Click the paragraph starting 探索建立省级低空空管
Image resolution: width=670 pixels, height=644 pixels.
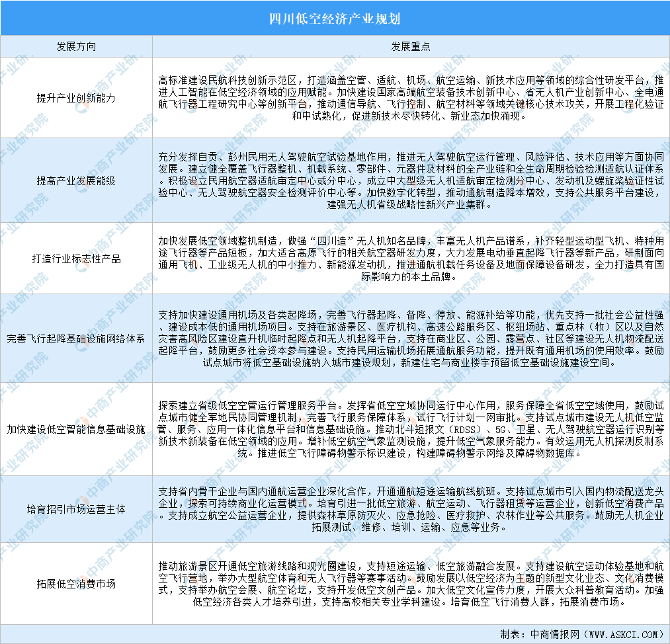[411, 429]
